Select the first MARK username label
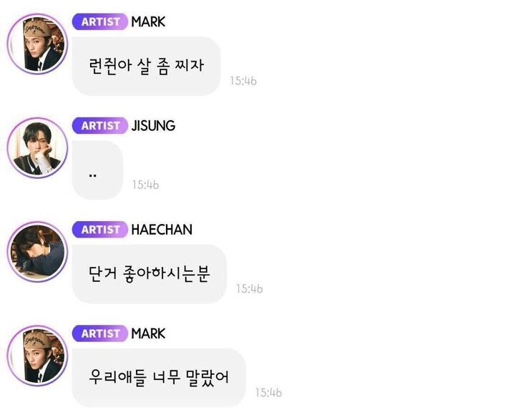 pos(148,21)
